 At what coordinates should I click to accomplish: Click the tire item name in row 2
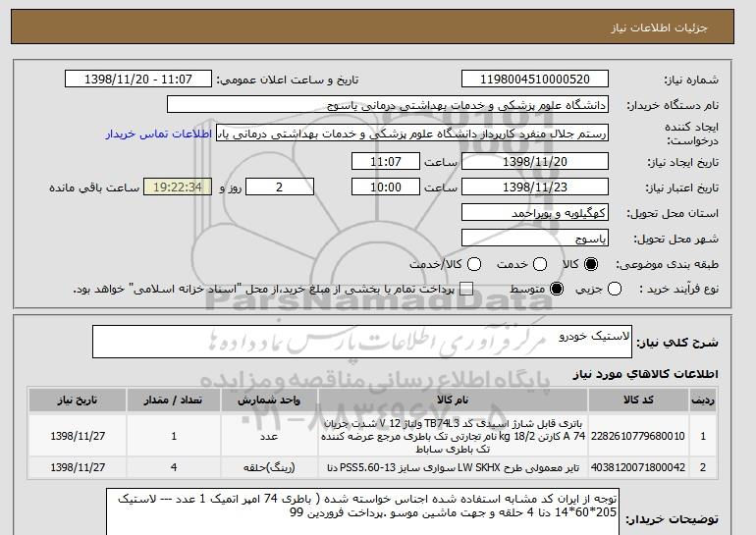pyautogui.click(x=453, y=467)
